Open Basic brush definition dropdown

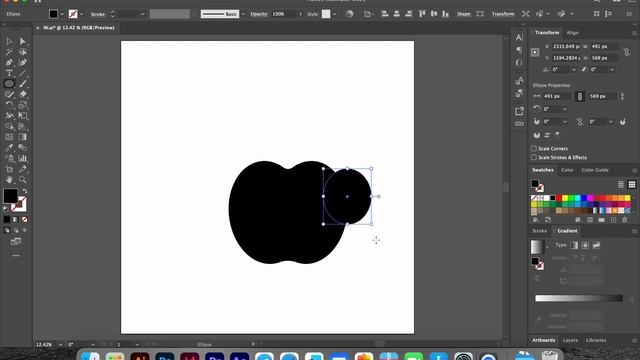pos(243,14)
